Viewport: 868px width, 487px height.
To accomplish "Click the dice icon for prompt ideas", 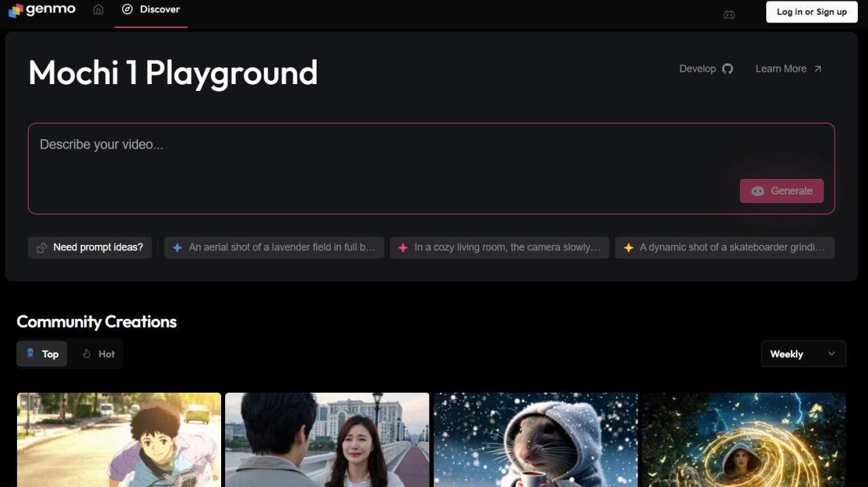I will click(x=42, y=248).
